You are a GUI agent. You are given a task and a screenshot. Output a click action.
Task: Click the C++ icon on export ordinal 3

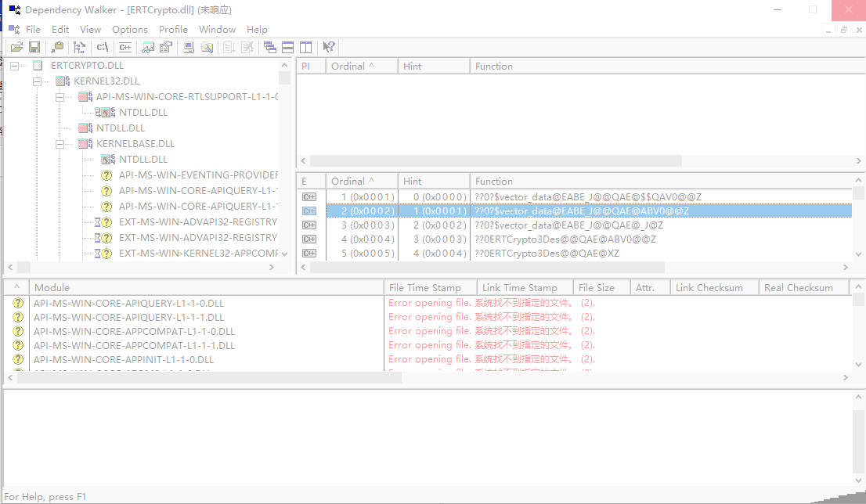point(309,225)
